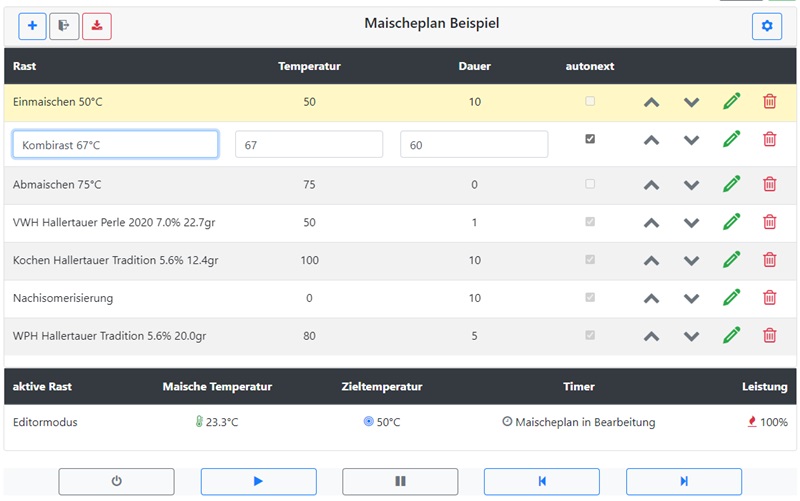
Task: Toggle autonext checkbox for Einmaischen 50°C
Action: [x=590, y=102]
